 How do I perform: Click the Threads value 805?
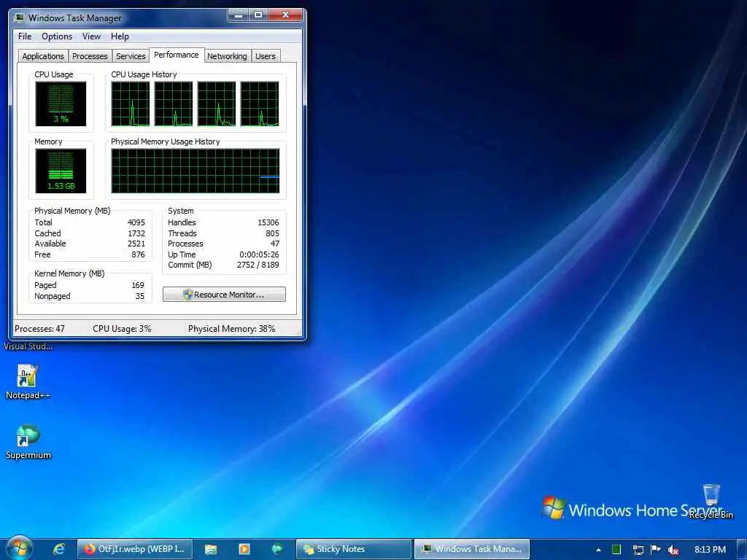coord(273,233)
